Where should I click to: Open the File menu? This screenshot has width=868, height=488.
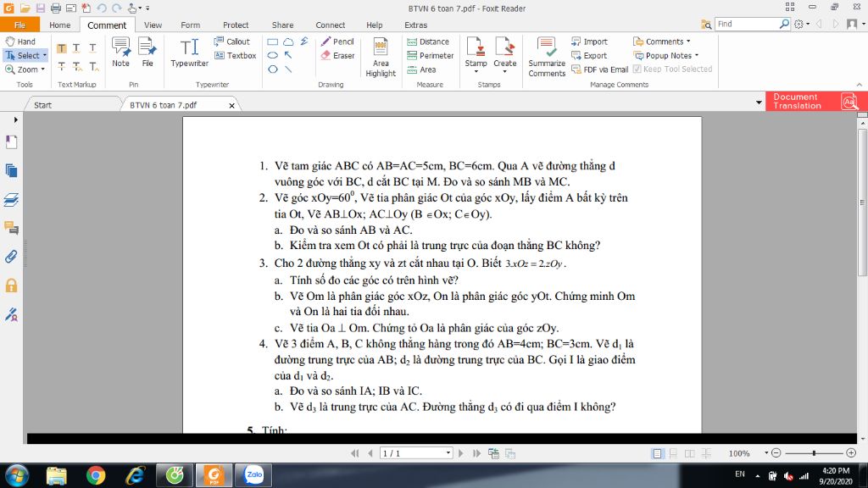tap(20, 25)
